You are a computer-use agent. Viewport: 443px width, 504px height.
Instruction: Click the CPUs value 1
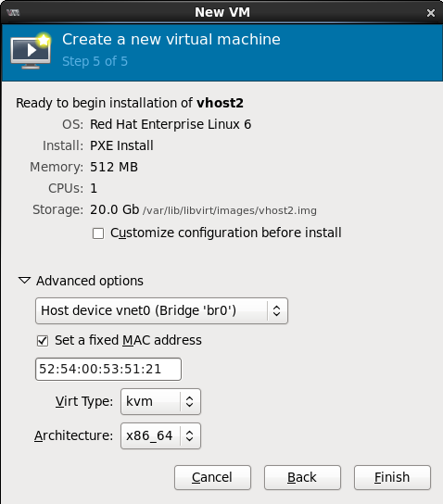pos(94,188)
